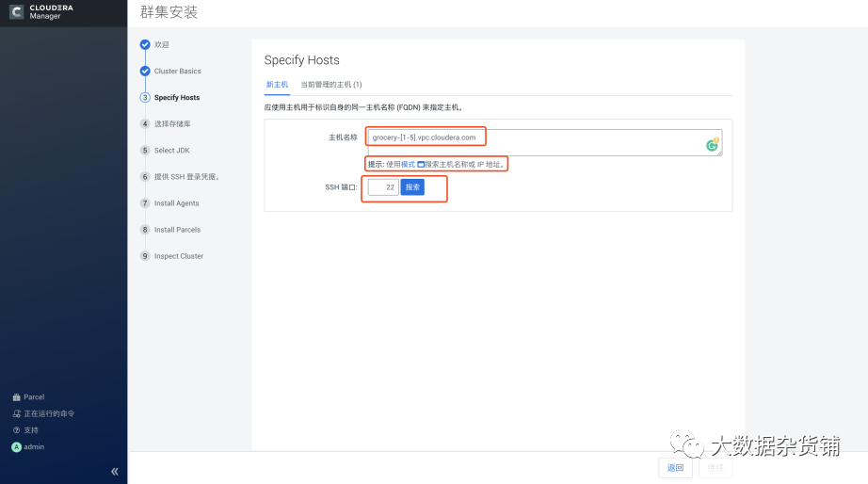Switch to Currently Managed Hosts (1) tab
This screenshot has height=484, width=868.
(x=331, y=85)
